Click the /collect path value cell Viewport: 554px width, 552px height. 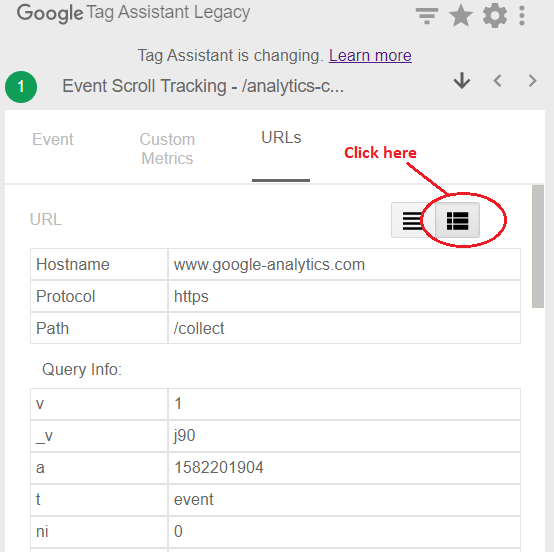(344, 328)
